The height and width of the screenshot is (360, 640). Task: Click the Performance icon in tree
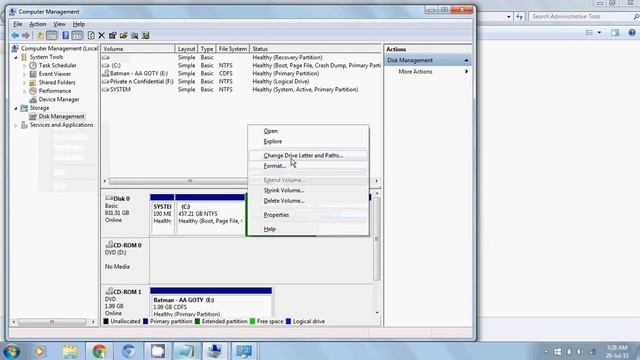(x=33, y=91)
